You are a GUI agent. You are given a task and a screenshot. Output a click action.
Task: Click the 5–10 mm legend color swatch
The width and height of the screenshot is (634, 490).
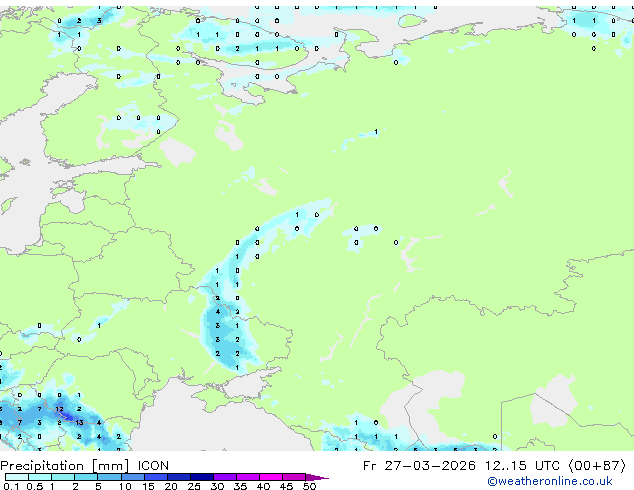coord(109,477)
